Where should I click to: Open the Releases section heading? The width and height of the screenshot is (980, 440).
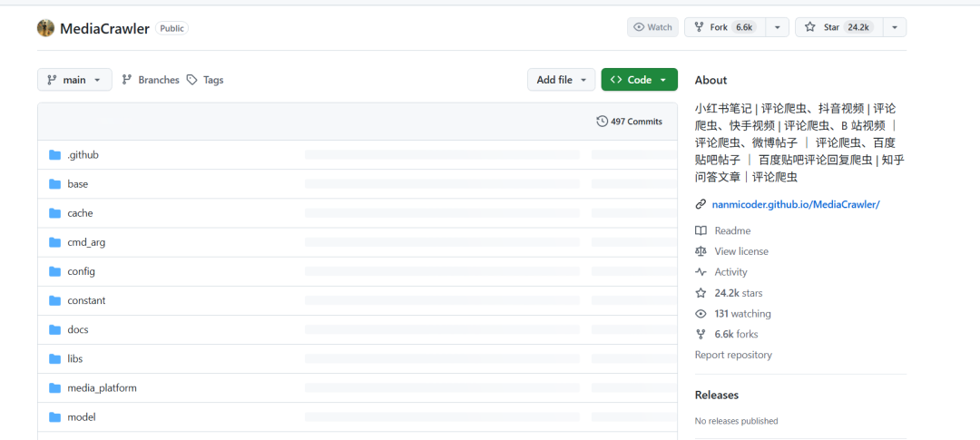[x=717, y=395]
